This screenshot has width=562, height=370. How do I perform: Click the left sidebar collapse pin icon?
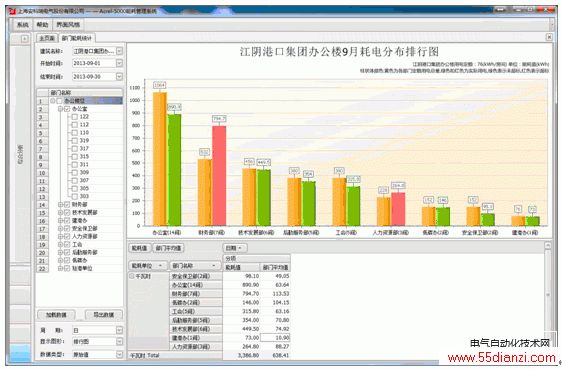click(x=24, y=38)
